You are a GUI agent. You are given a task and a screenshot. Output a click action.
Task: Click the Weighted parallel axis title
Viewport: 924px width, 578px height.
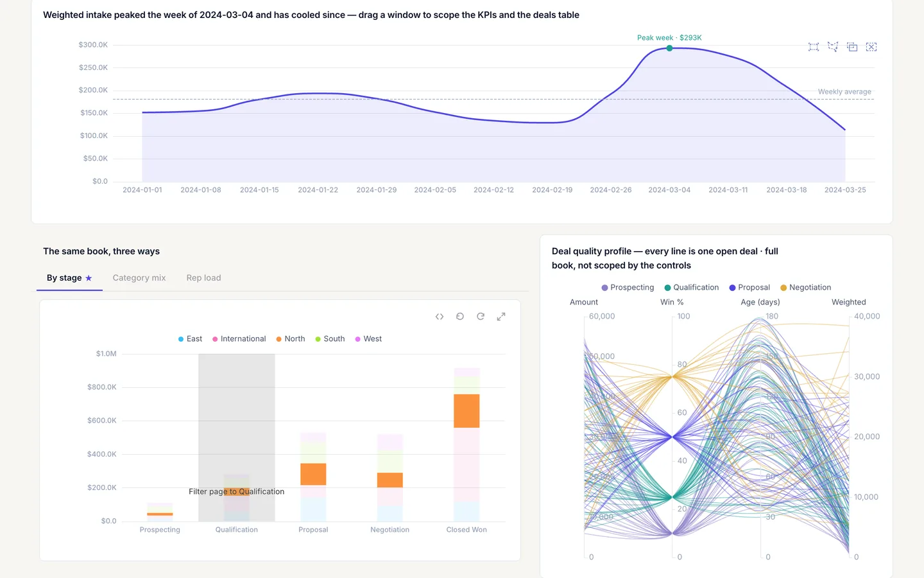tap(848, 302)
